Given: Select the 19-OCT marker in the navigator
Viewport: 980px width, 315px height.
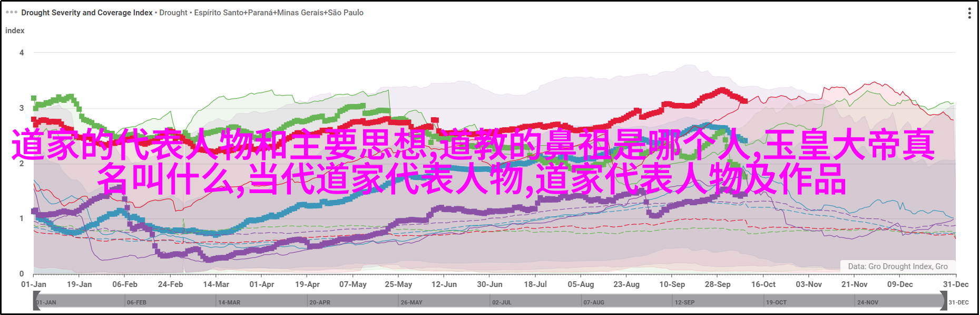Looking at the screenshot, I should click(x=776, y=302).
